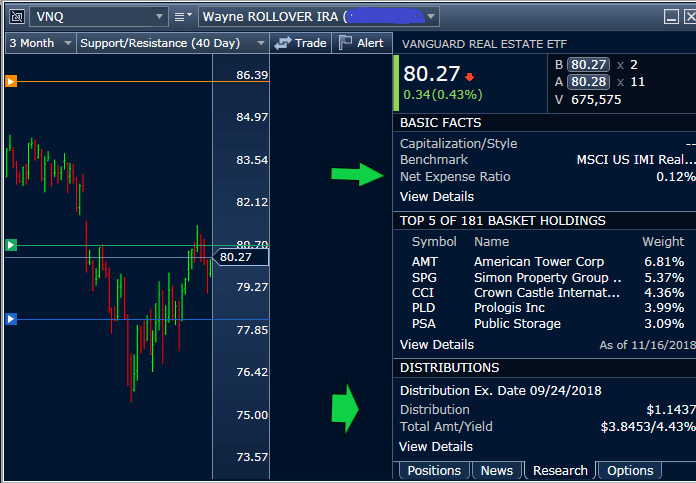This screenshot has height=483, width=696.
Task: Switch to the News tab
Action: [496, 470]
